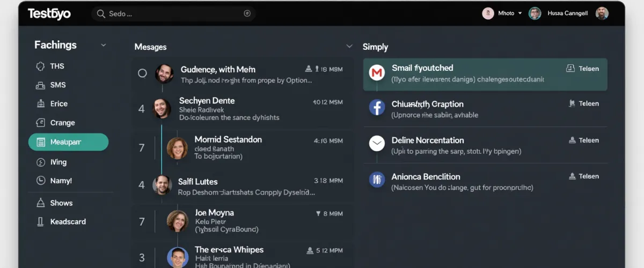644x268 pixels.
Task: Toggle the radio circle beside Gudience message
Action: click(x=142, y=73)
